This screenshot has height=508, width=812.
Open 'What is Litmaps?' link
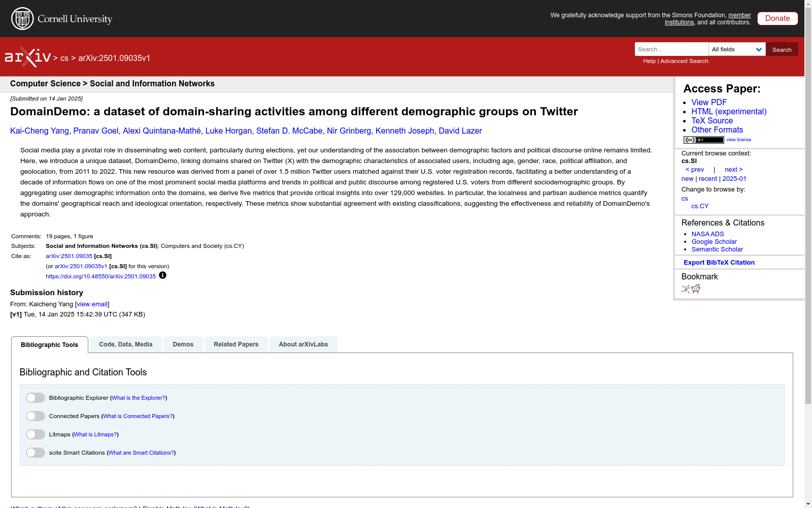tap(95, 434)
